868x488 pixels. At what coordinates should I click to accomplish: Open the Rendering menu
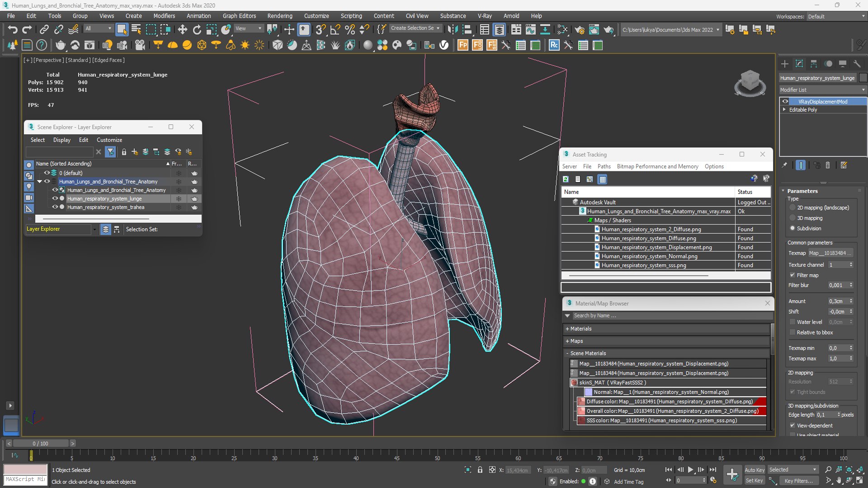tap(280, 16)
